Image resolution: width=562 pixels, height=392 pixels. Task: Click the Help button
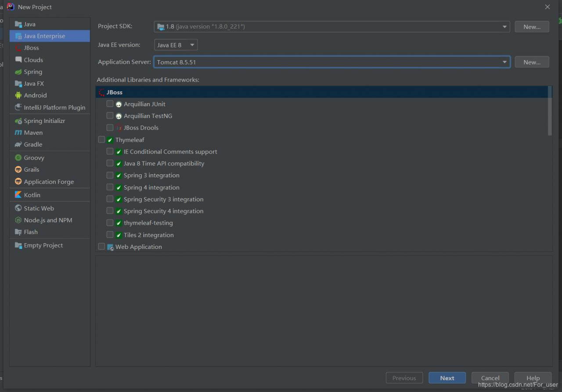tap(533, 378)
